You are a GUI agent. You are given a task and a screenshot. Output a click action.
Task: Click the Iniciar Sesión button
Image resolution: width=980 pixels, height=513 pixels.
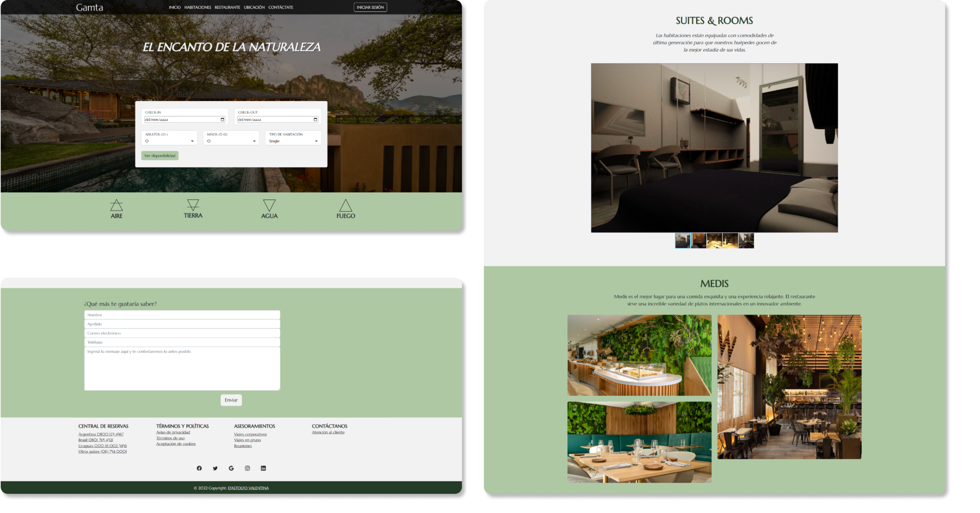pos(370,7)
